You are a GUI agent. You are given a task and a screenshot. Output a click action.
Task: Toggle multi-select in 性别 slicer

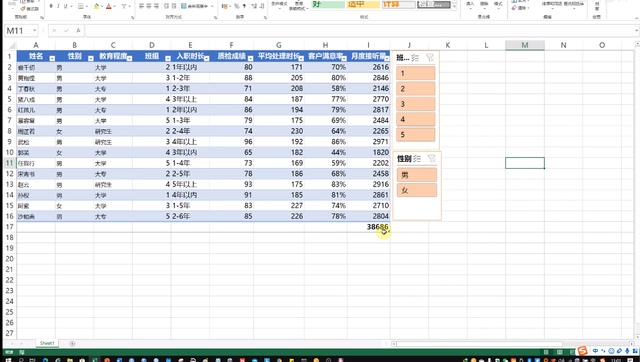point(417,158)
